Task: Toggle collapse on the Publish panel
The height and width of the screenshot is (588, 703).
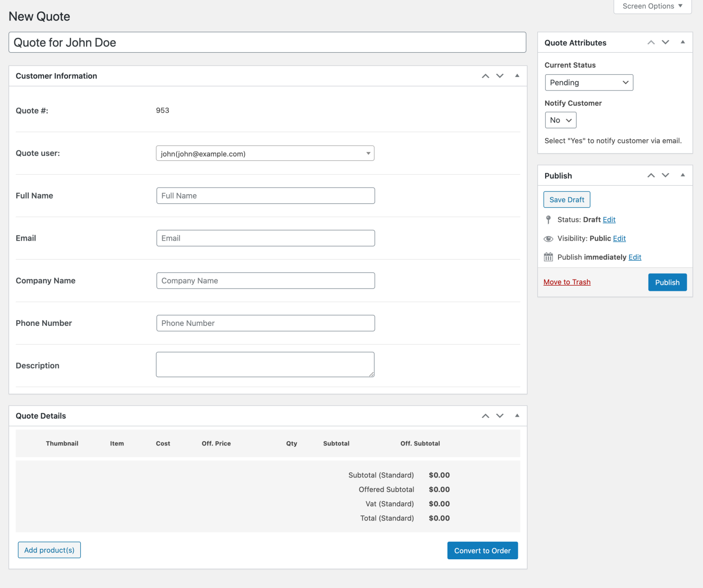Action: point(682,175)
